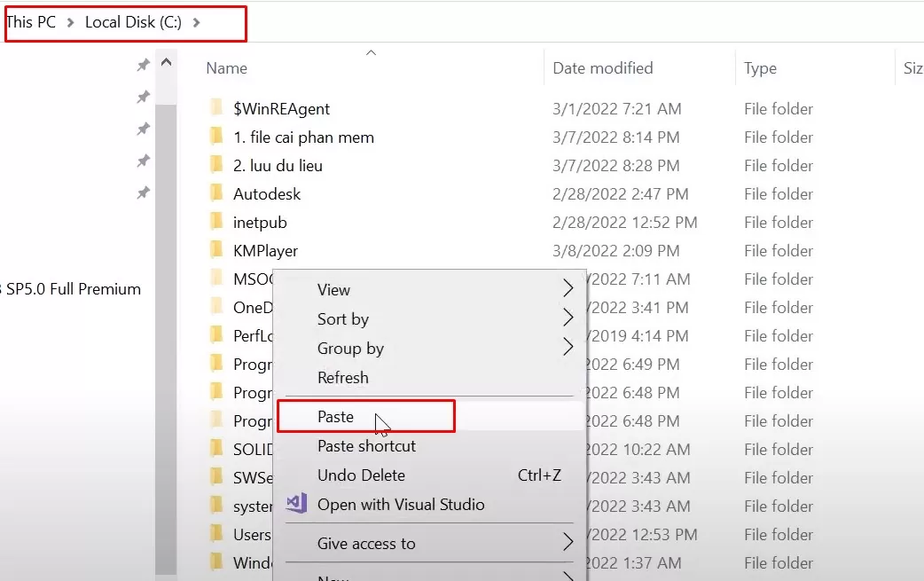Select Paste shortcut from the context menu
Screen dimensions: 924x581
(366, 446)
